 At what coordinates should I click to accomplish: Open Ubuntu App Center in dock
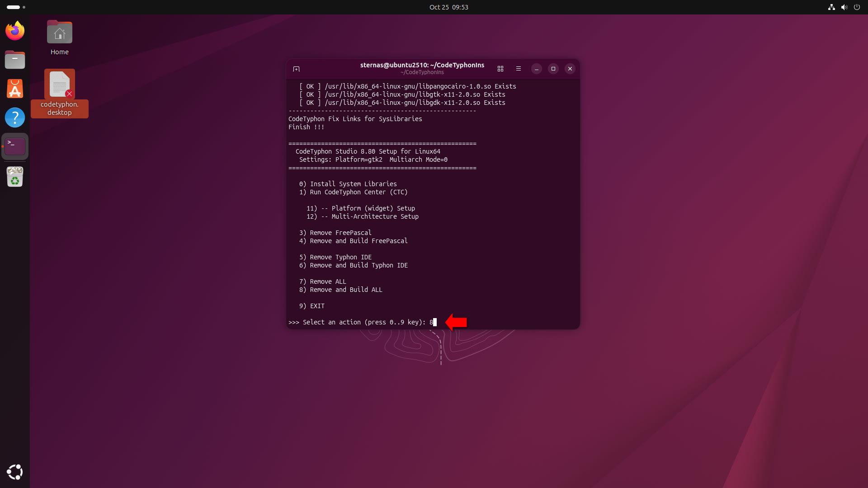(x=15, y=89)
